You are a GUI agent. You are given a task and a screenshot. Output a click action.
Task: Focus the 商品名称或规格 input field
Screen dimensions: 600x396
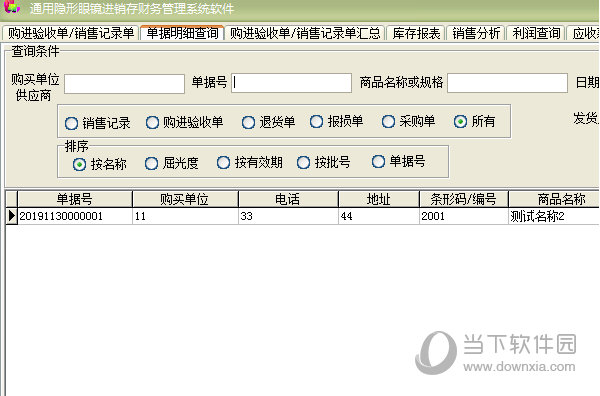507,83
